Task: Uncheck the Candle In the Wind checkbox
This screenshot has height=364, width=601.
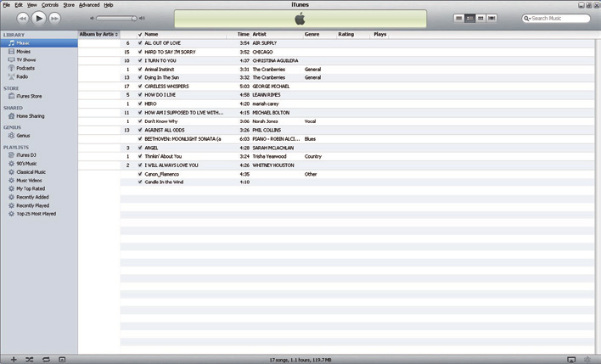Action: click(x=140, y=182)
